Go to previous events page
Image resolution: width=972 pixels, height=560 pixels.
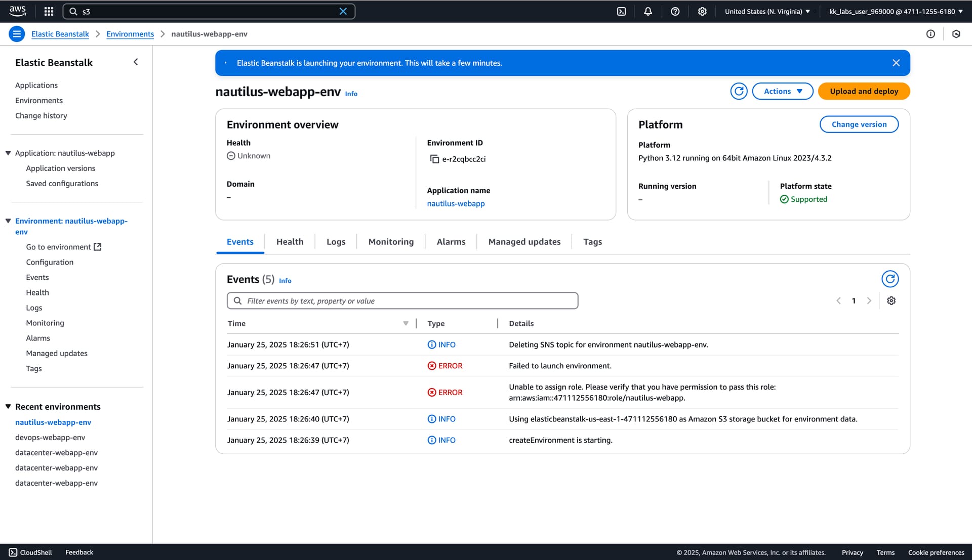pyautogui.click(x=838, y=300)
